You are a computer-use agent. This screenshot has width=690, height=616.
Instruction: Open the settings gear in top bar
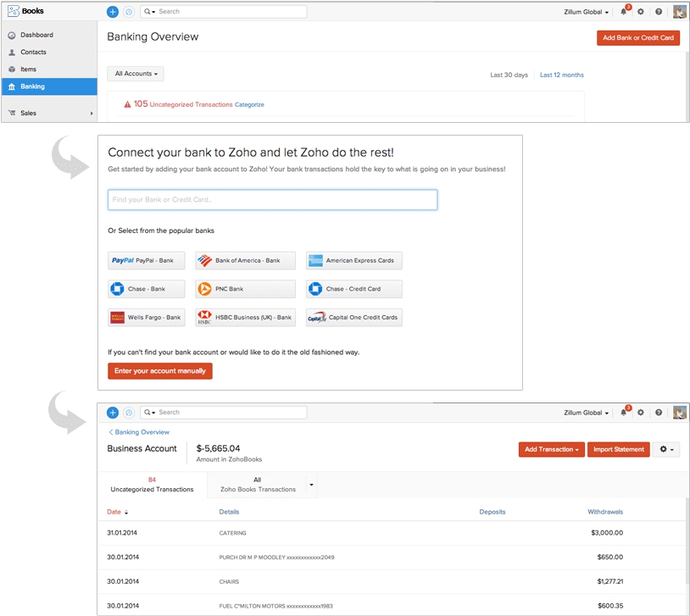click(641, 12)
